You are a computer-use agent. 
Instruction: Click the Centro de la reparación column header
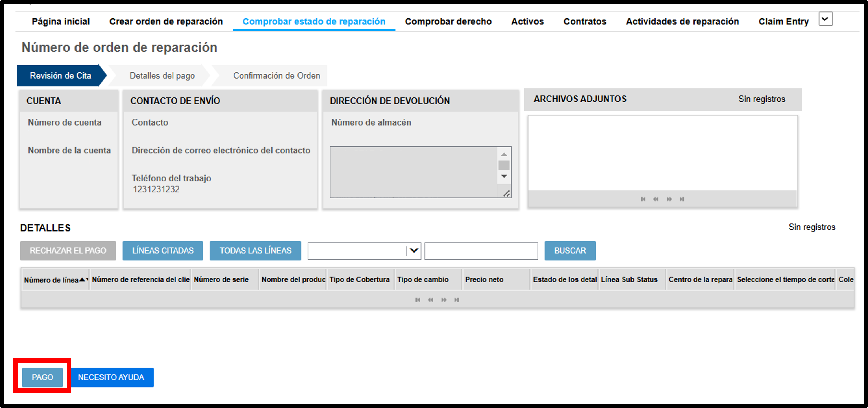(701, 280)
